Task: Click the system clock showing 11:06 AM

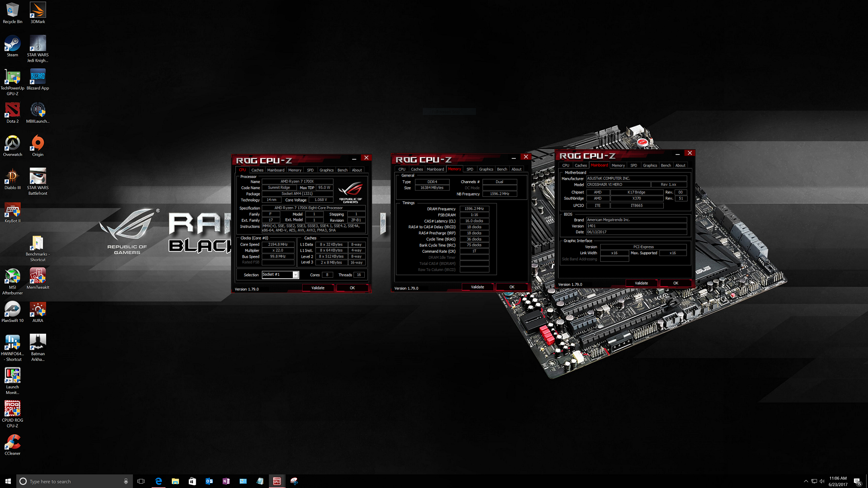Action: 838,481
